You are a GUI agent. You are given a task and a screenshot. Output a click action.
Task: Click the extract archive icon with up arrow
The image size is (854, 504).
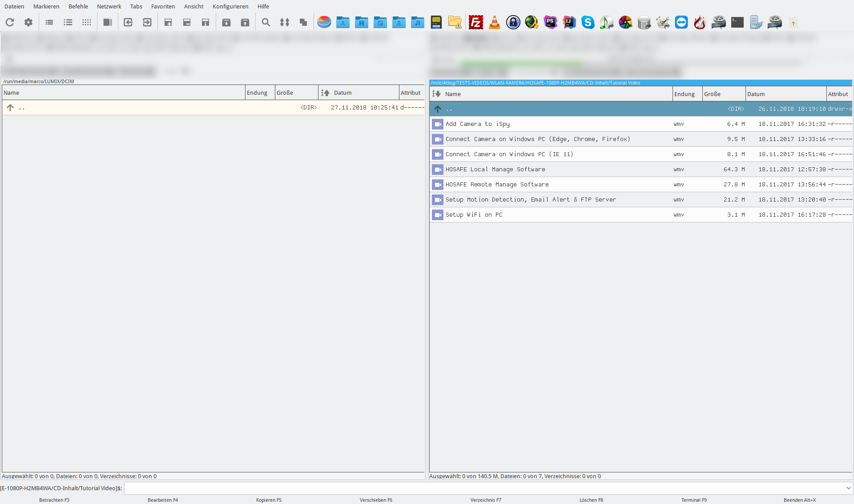245,22
